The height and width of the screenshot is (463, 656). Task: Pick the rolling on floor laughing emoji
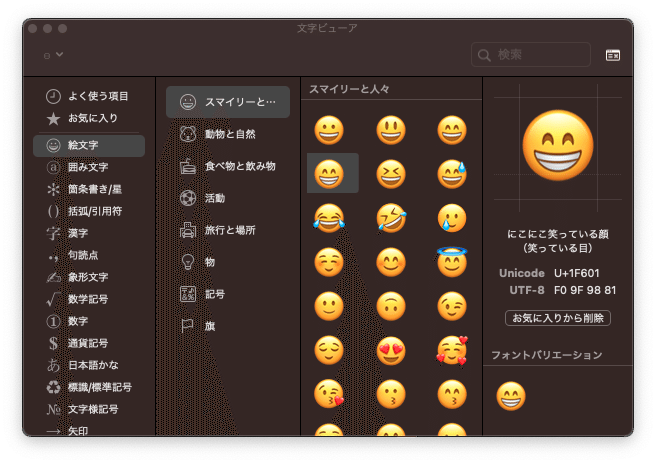[391, 218]
